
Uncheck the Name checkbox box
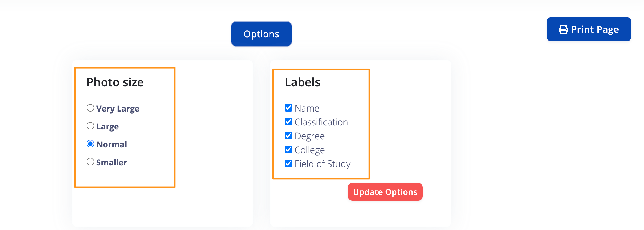288,108
